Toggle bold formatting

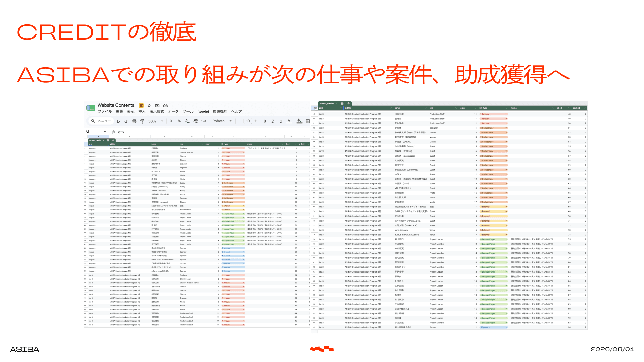click(265, 121)
